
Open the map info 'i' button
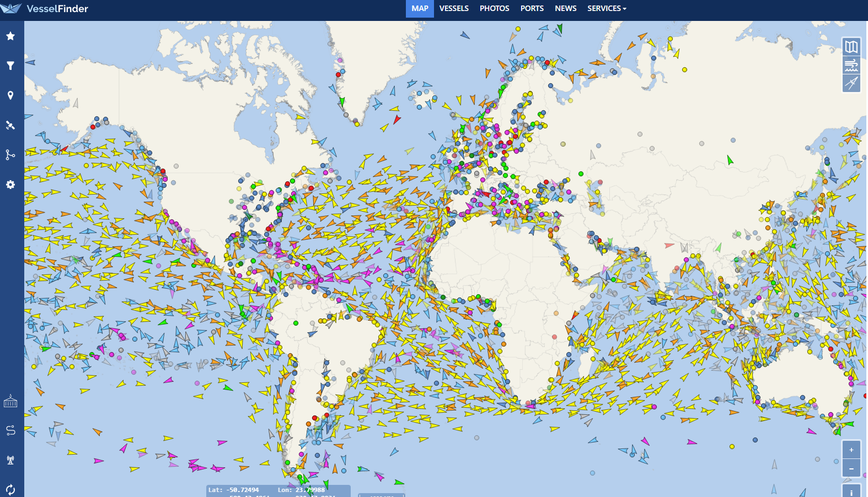click(x=851, y=492)
